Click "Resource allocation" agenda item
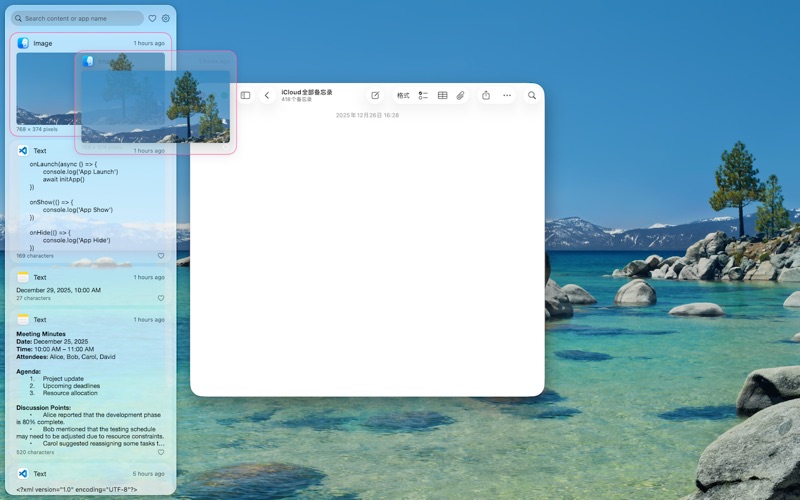Image resolution: width=800 pixels, height=500 pixels. 70,393
